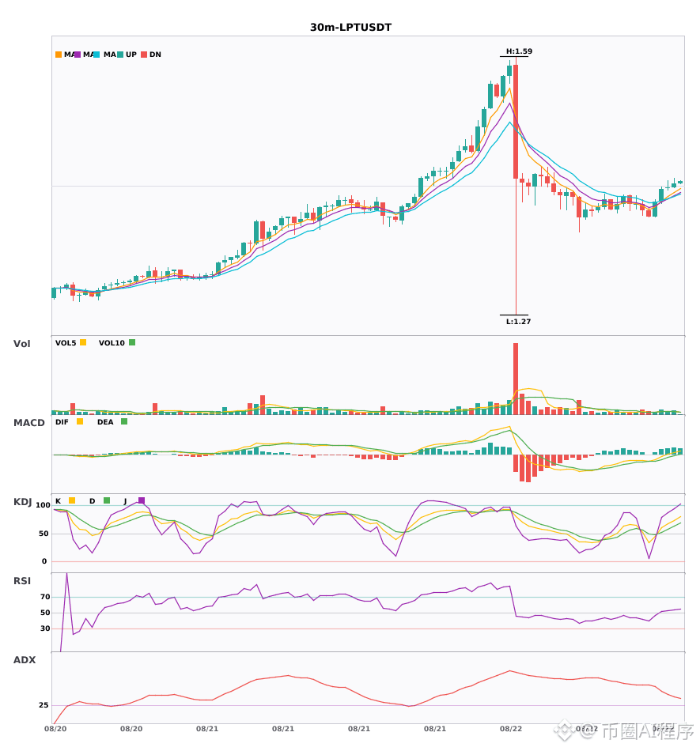This screenshot has height=751, width=700.
Task: Click the VOL5 legend text
Action: [66, 343]
